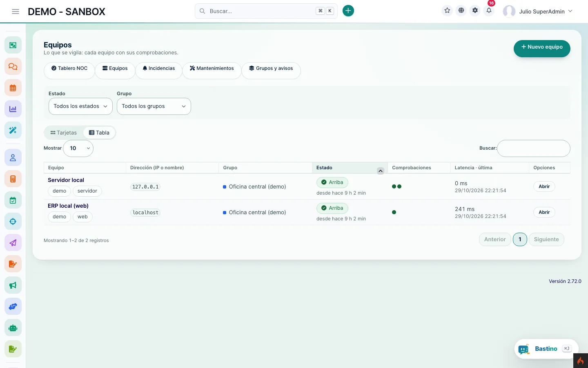The height and width of the screenshot is (368, 588).
Task: Click the 'servidor' tag on Servidor local
Action: point(87,191)
